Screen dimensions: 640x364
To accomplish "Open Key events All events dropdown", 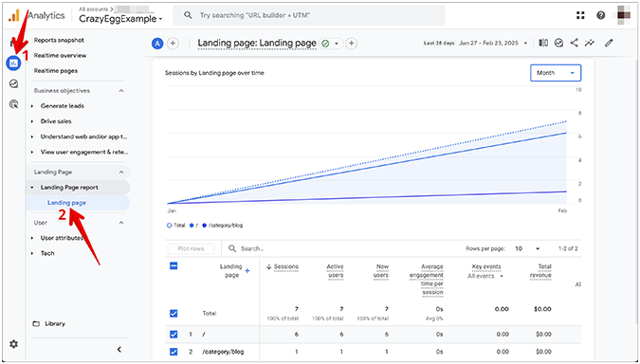I will pos(485,276).
